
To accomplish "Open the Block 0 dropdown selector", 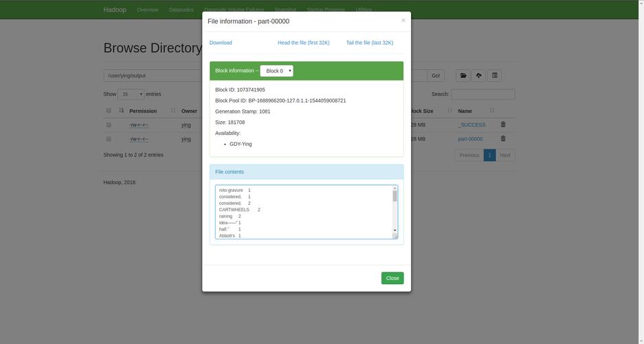I will coord(276,71).
